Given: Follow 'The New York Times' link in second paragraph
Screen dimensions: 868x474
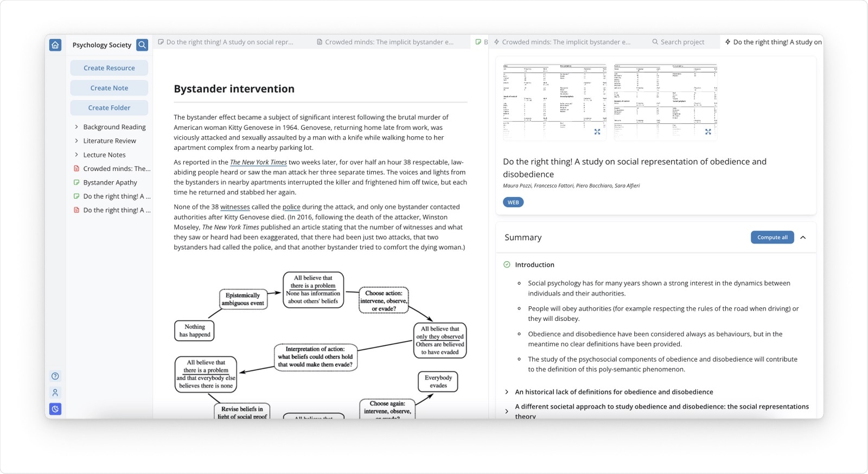Looking at the screenshot, I should [x=258, y=162].
